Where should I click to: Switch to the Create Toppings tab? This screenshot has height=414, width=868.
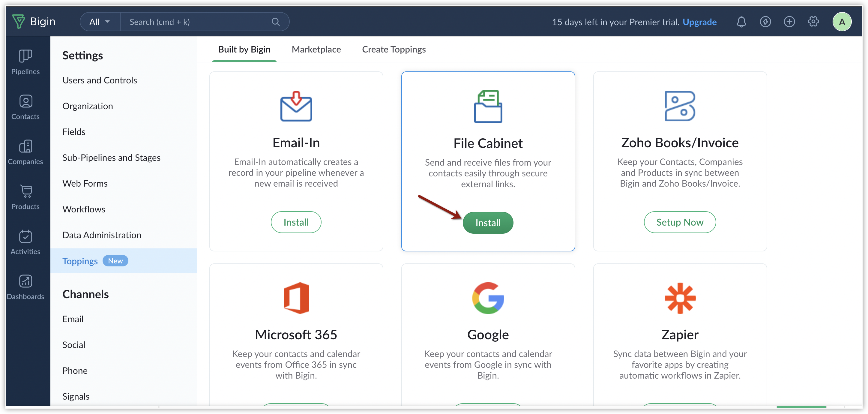pyautogui.click(x=394, y=49)
